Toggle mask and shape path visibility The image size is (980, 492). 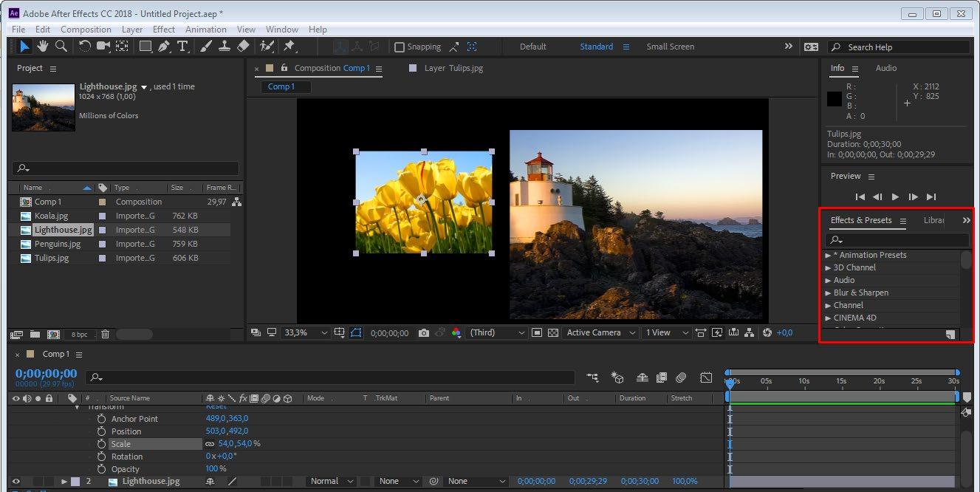(357, 333)
